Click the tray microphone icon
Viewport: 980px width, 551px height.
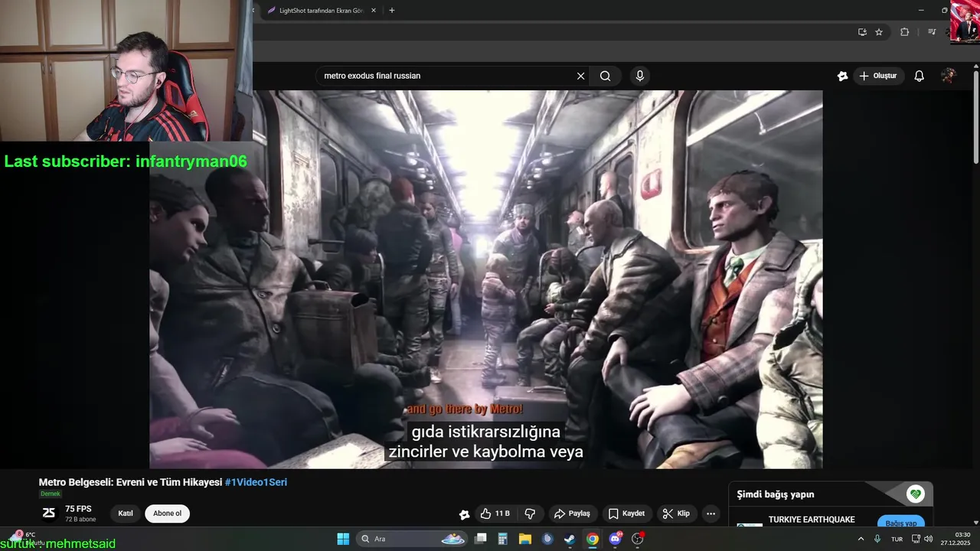(x=877, y=539)
